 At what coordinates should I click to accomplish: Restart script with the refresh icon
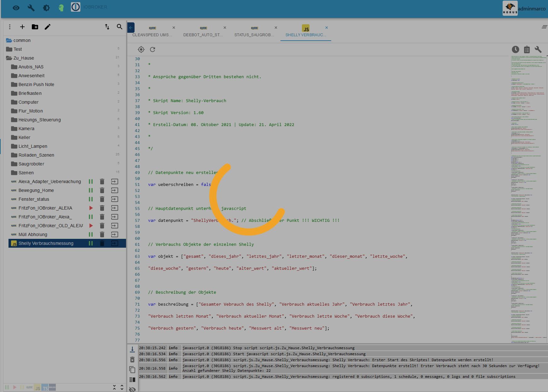click(x=153, y=49)
